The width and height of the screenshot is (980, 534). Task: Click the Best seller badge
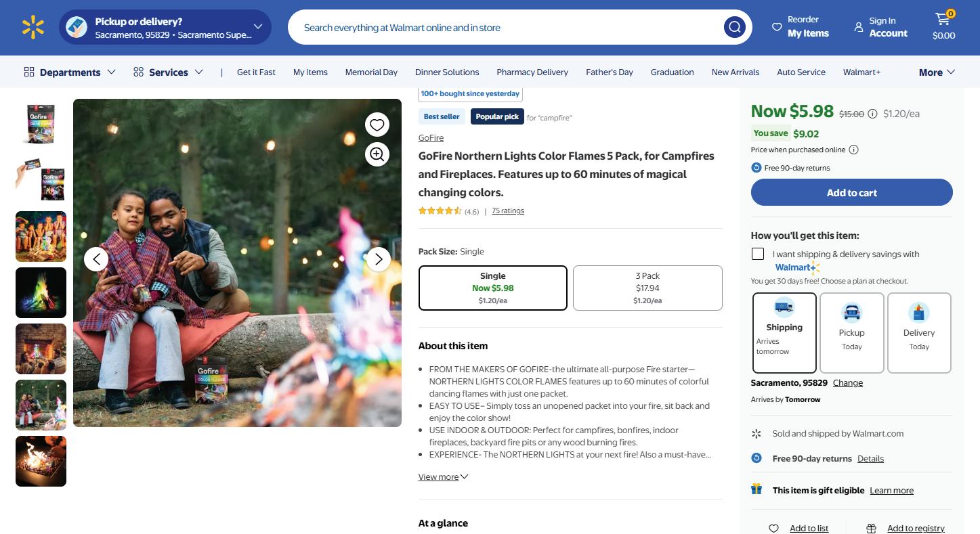pyautogui.click(x=442, y=116)
